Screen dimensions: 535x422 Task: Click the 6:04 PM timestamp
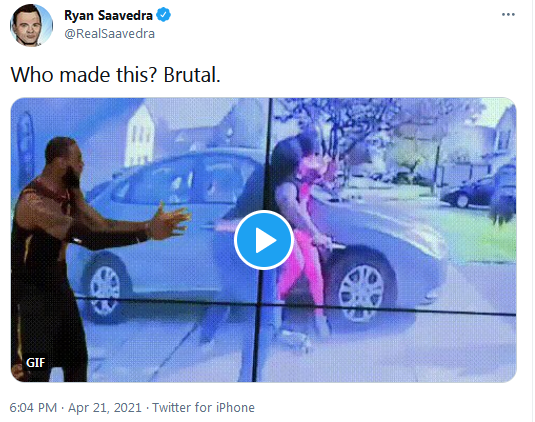[x=33, y=408]
